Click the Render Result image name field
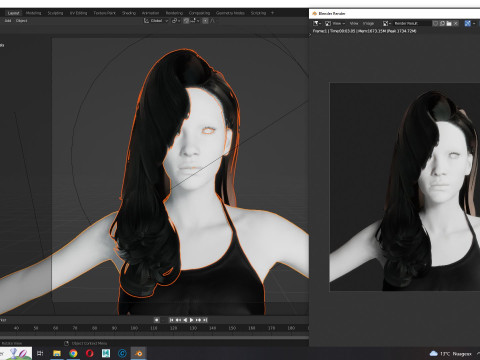 411,23
